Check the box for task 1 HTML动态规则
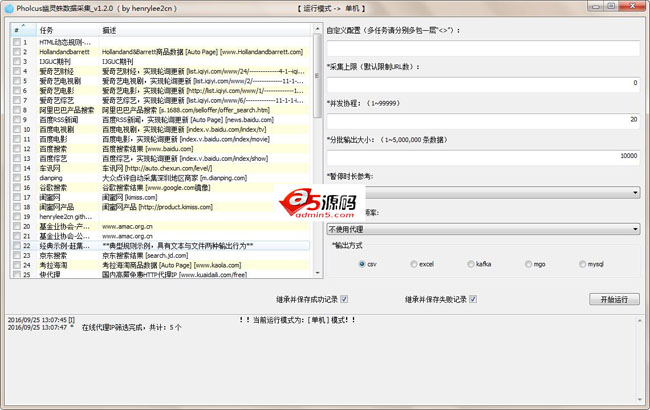Viewport: 650px width, 410px height. (17, 42)
